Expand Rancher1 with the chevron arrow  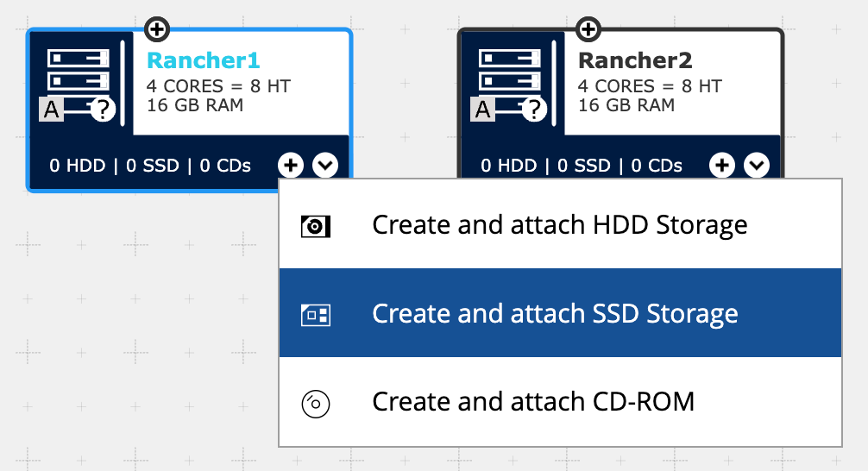pos(325,165)
